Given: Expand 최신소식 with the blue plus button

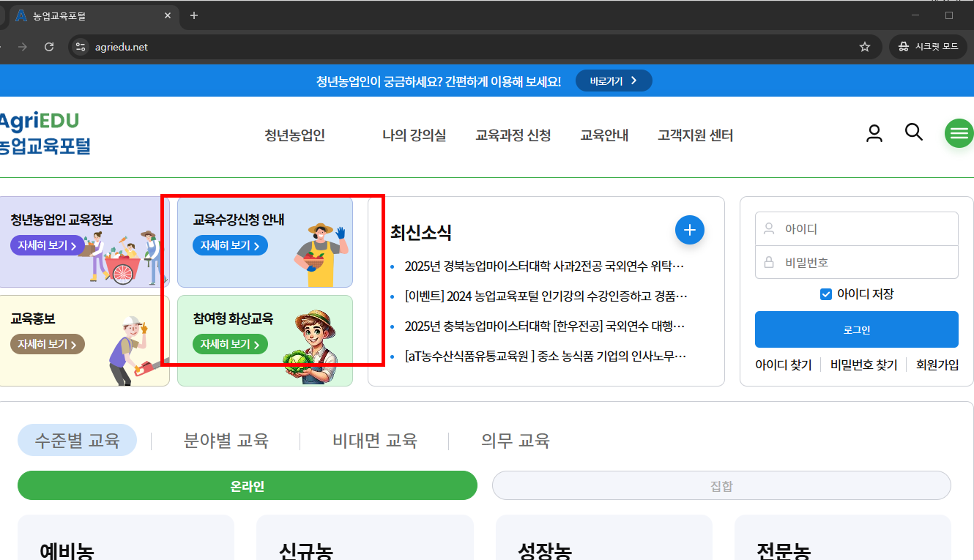Looking at the screenshot, I should point(689,230).
